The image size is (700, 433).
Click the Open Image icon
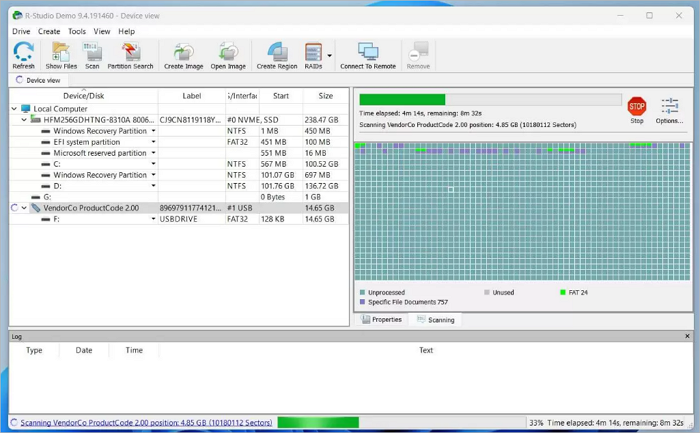[x=228, y=55]
